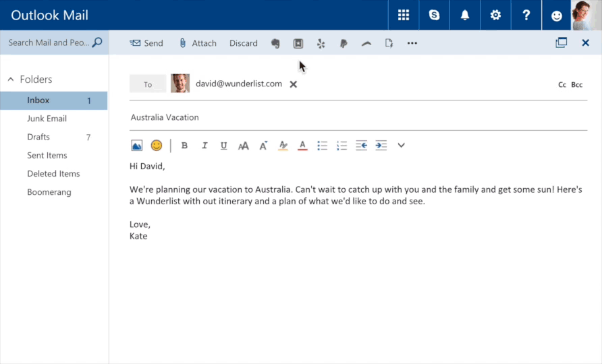Discard the current draft
602x364 pixels.
tap(243, 43)
